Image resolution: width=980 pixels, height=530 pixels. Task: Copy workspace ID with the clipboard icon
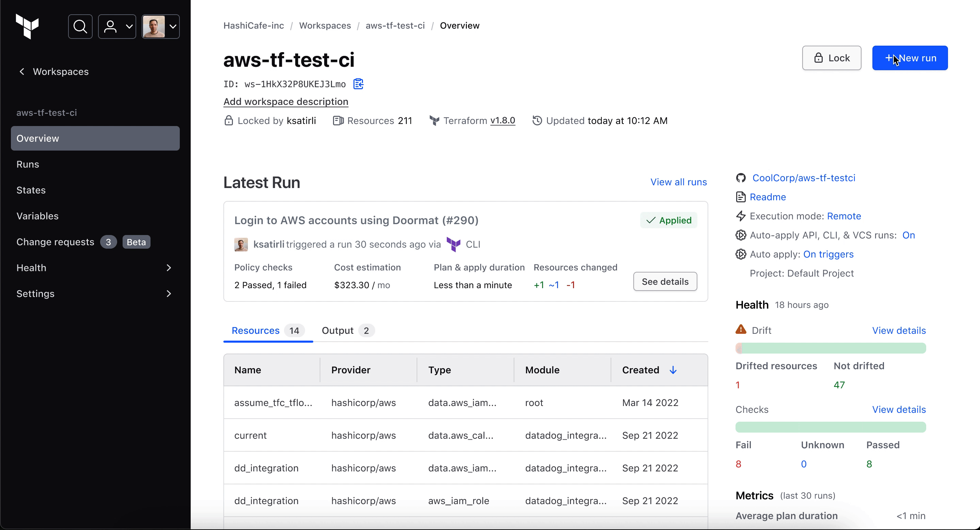[358, 84]
